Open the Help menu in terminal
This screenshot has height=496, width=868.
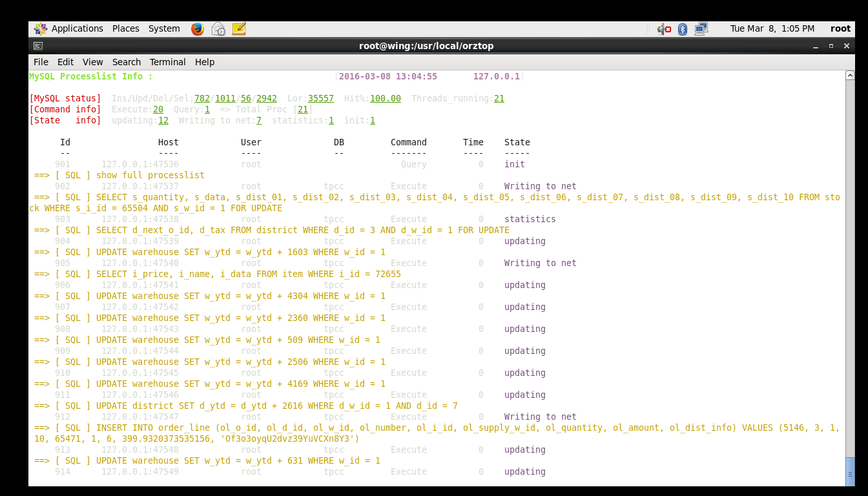pyautogui.click(x=205, y=62)
